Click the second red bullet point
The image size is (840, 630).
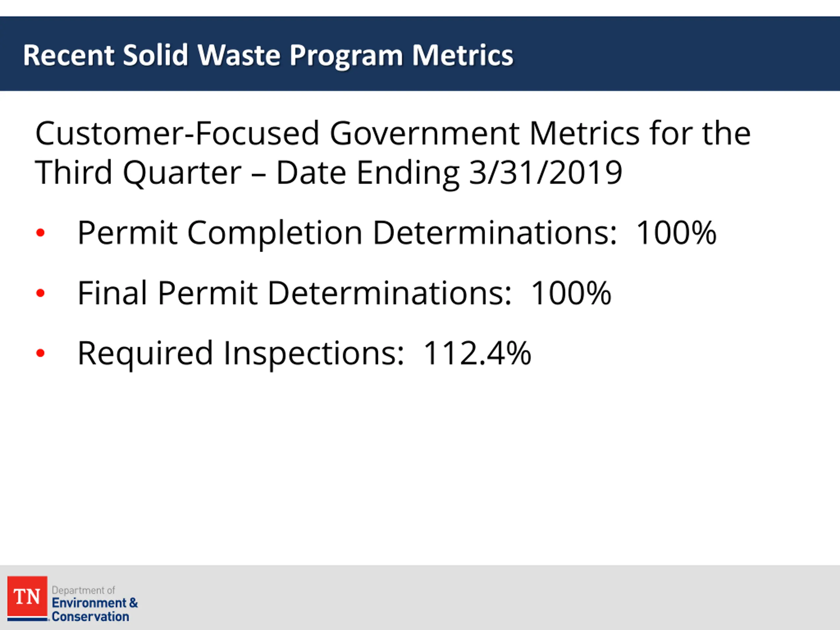tap(40, 293)
